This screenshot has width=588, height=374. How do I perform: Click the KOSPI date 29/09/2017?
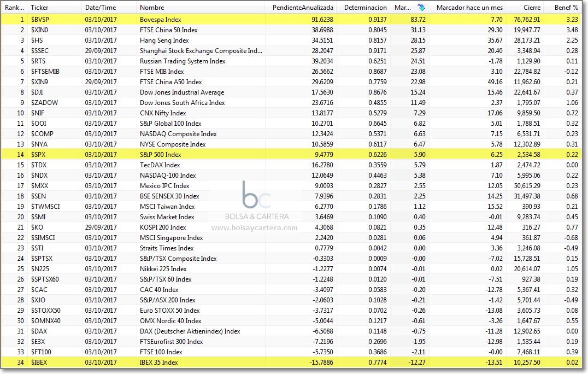pos(101,227)
